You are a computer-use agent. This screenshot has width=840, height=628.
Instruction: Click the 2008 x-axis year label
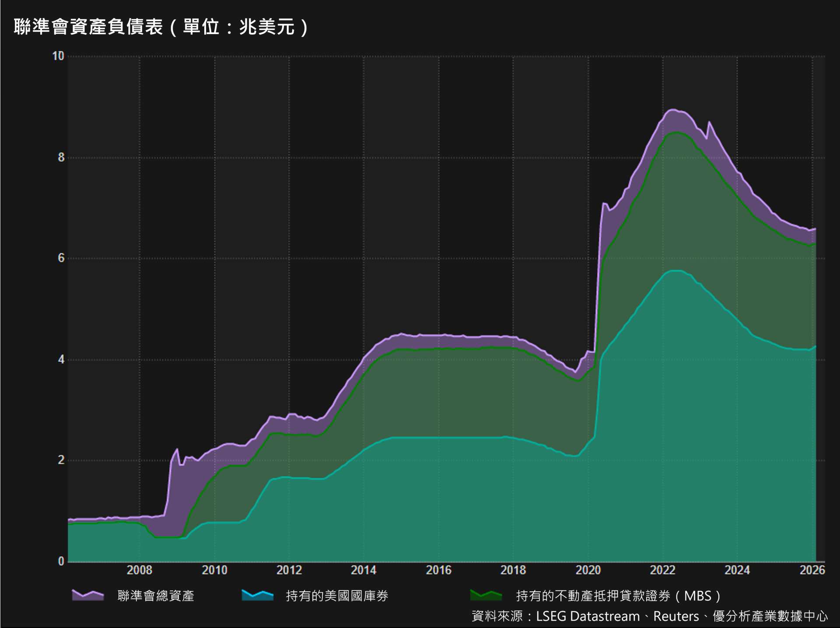(x=140, y=570)
